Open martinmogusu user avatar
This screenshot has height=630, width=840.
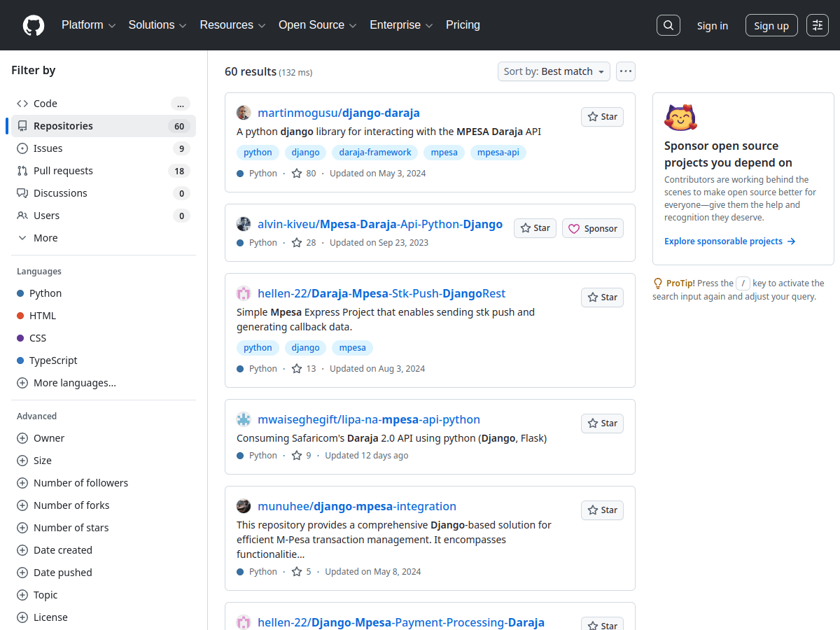tap(244, 113)
